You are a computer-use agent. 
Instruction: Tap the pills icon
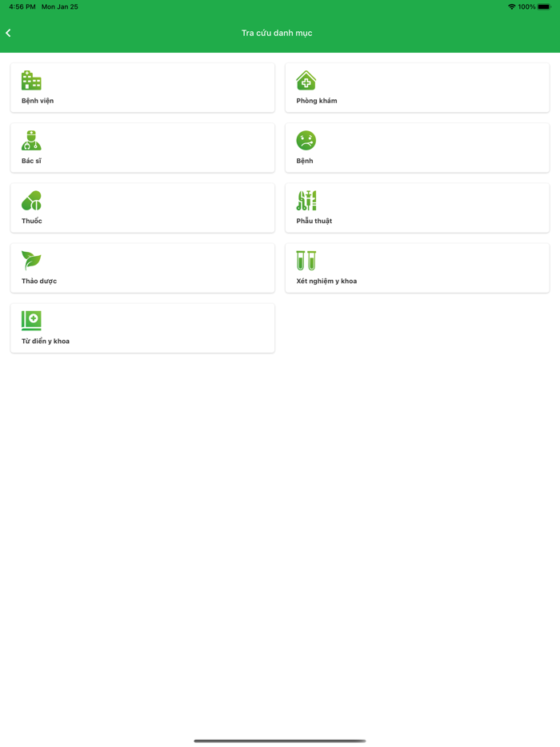[31, 200]
